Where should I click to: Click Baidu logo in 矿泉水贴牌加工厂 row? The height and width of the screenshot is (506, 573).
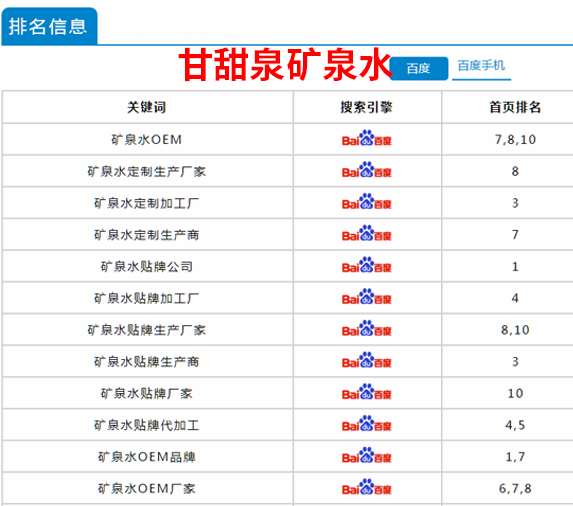[x=367, y=297]
